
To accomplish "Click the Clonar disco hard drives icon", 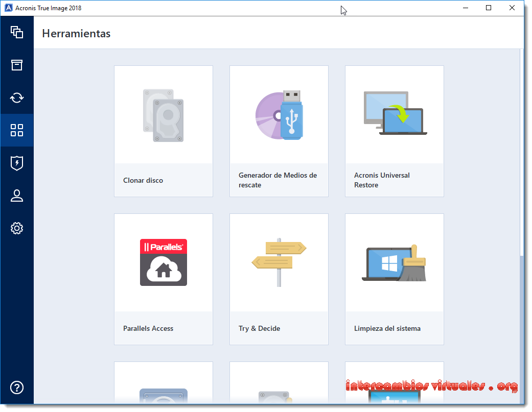I will [x=163, y=115].
